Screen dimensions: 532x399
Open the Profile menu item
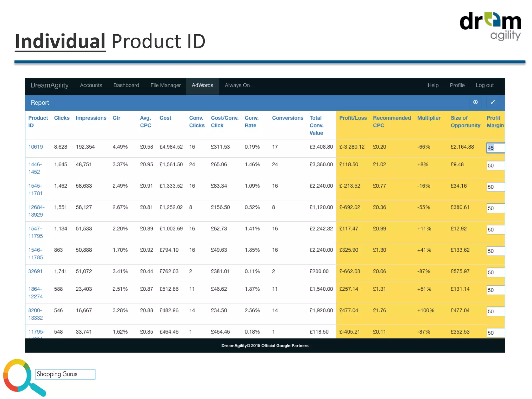[457, 85]
